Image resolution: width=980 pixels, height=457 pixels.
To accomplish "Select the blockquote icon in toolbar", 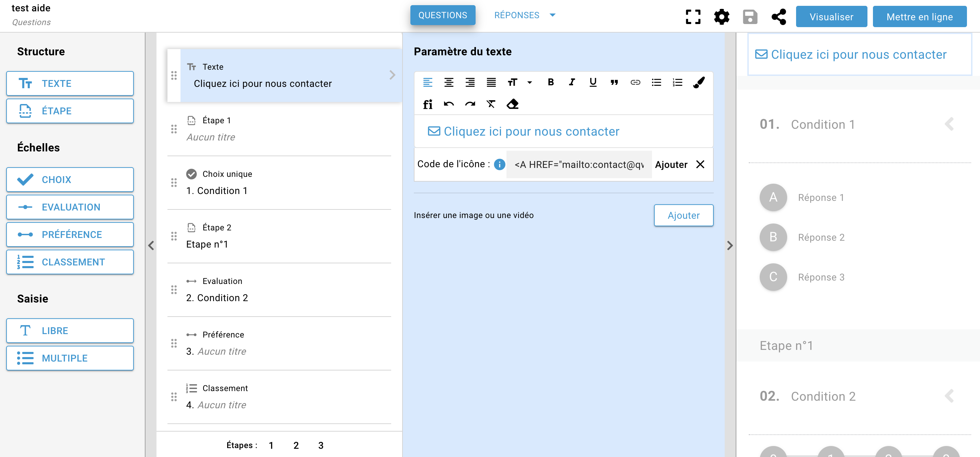I will (614, 82).
